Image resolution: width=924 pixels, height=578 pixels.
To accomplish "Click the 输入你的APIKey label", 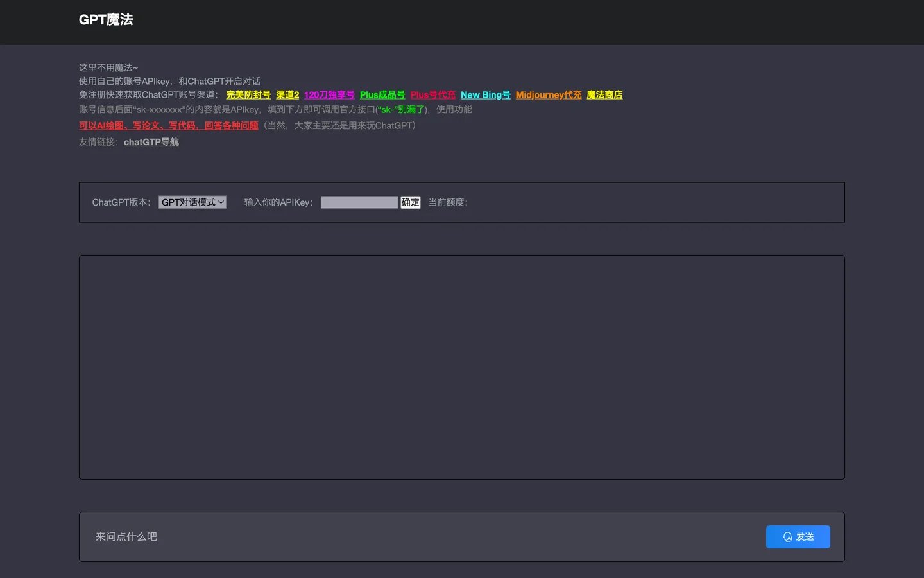I will [279, 202].
